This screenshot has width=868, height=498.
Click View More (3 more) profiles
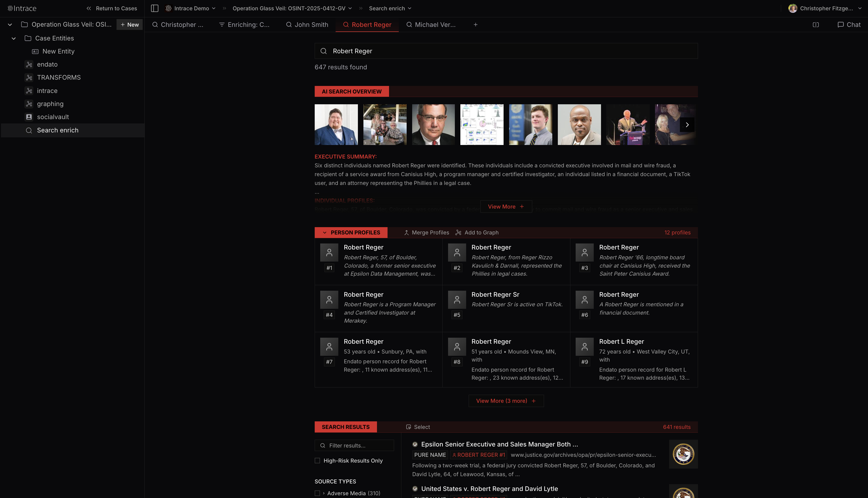tap(506, 401)
